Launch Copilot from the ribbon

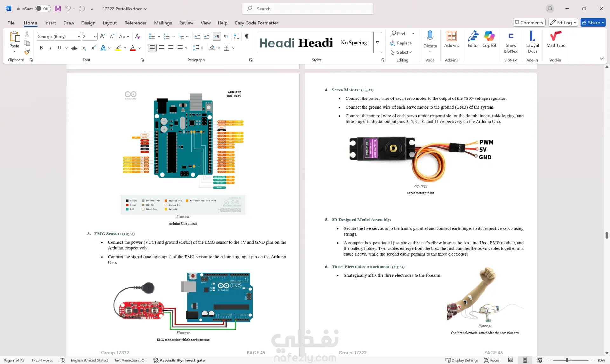tap(489, 39)
